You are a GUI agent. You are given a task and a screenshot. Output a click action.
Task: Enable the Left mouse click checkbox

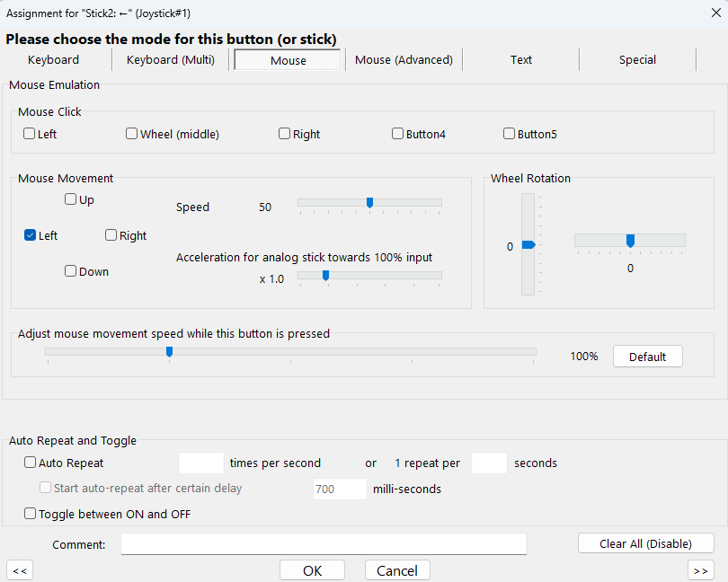coord(30,134)
